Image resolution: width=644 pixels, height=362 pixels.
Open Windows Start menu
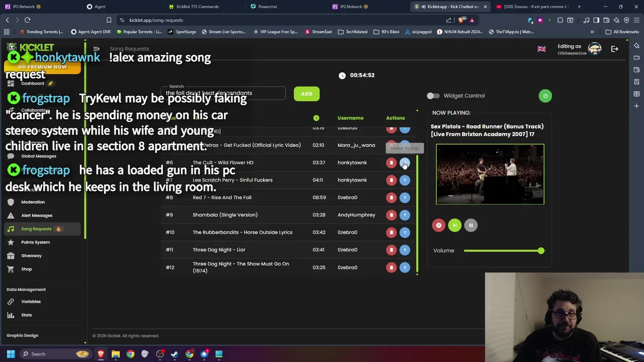pyautogui.click(x=11, y=354)
